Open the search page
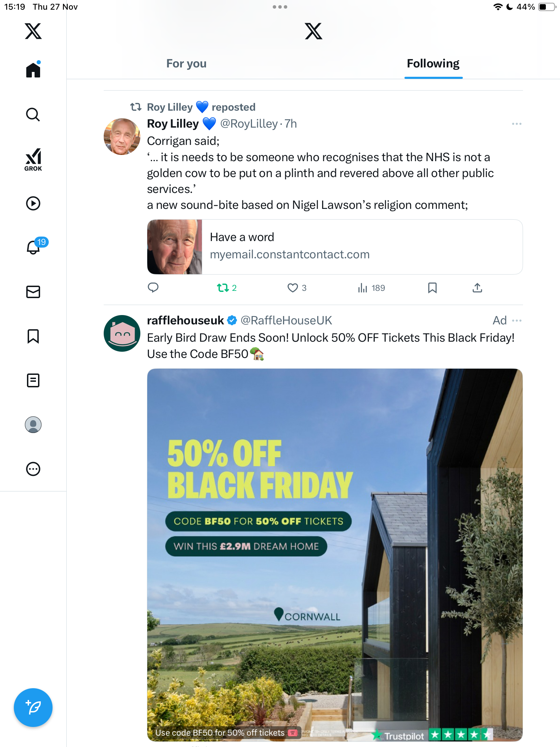The image size is (560, 747). coord(33,115)
